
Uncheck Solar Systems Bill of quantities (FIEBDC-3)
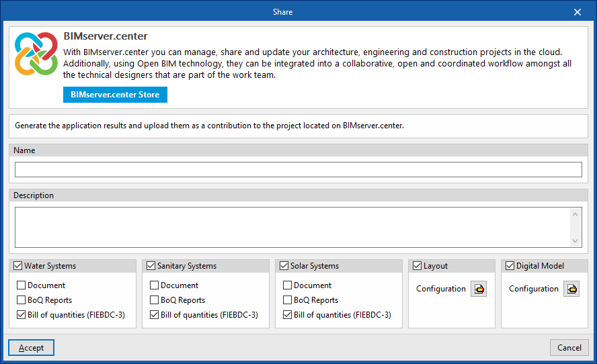(x=288, y=315)
